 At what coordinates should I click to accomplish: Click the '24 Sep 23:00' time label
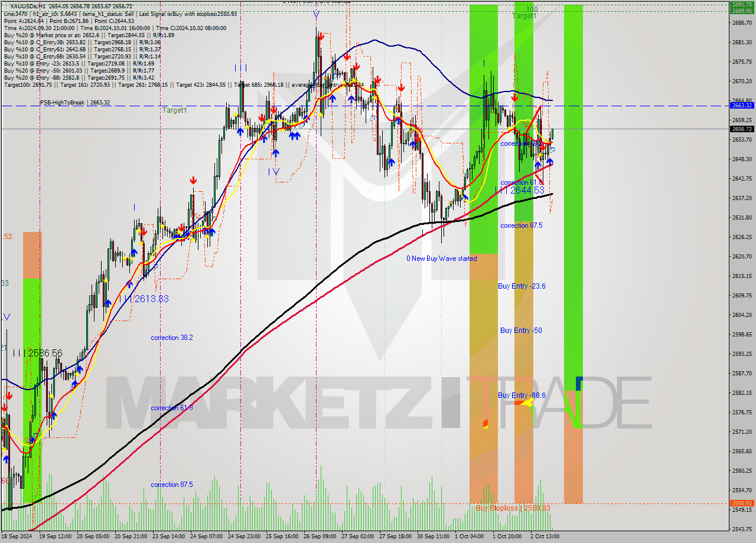coord(245,537)
